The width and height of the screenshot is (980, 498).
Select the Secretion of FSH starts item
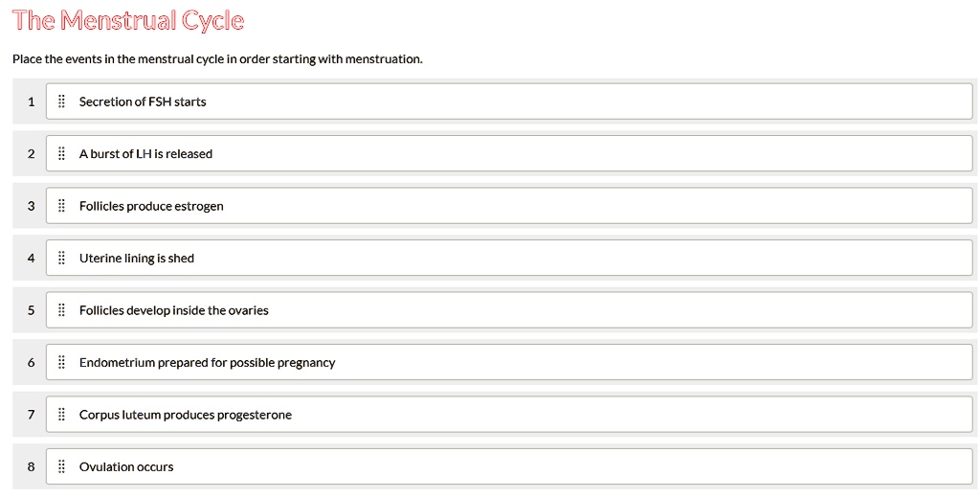pos(509,102)
